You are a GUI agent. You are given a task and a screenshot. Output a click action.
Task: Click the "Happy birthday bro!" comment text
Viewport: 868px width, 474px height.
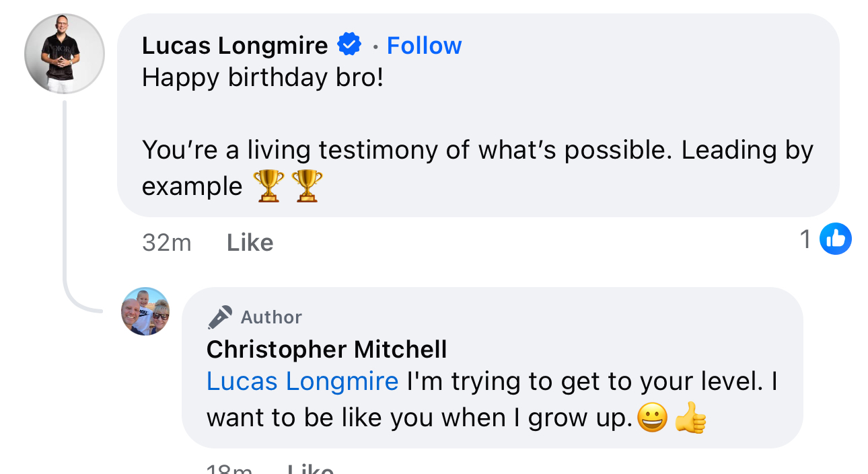click(x=262, y=78)
